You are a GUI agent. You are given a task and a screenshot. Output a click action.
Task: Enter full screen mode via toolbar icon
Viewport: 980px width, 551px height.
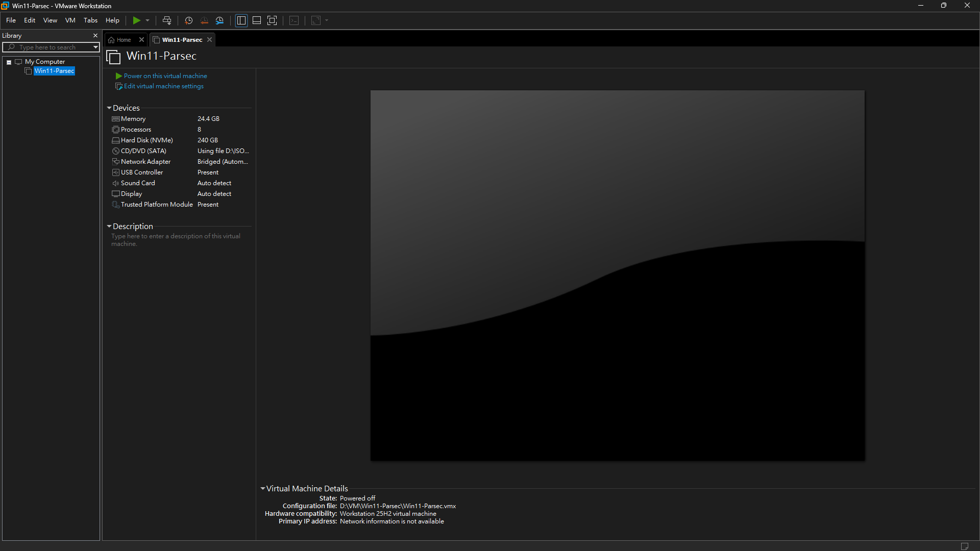pyautogui.click(x=272, y=20)
